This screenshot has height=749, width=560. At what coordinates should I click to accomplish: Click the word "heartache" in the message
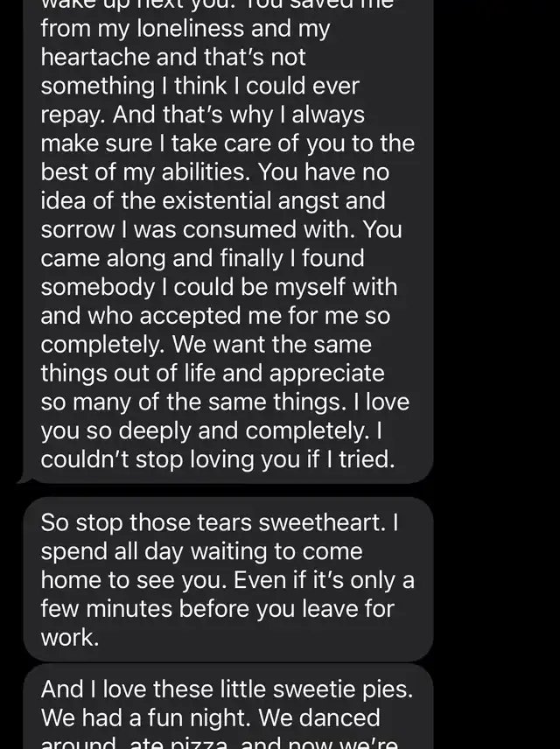coord(95,58)
